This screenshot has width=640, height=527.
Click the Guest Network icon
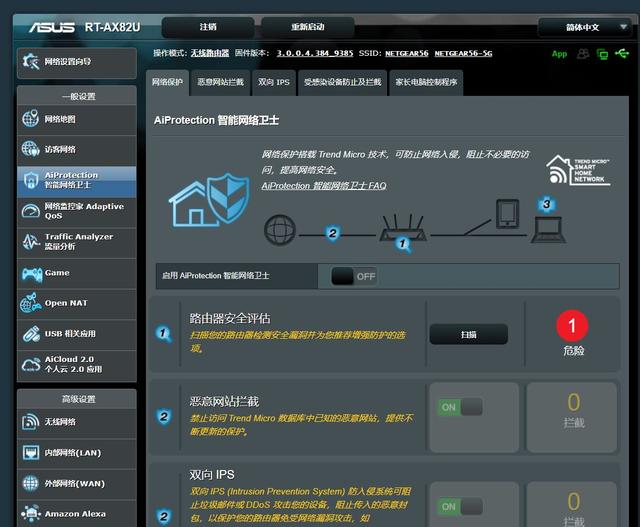click(x=31, y=149)
